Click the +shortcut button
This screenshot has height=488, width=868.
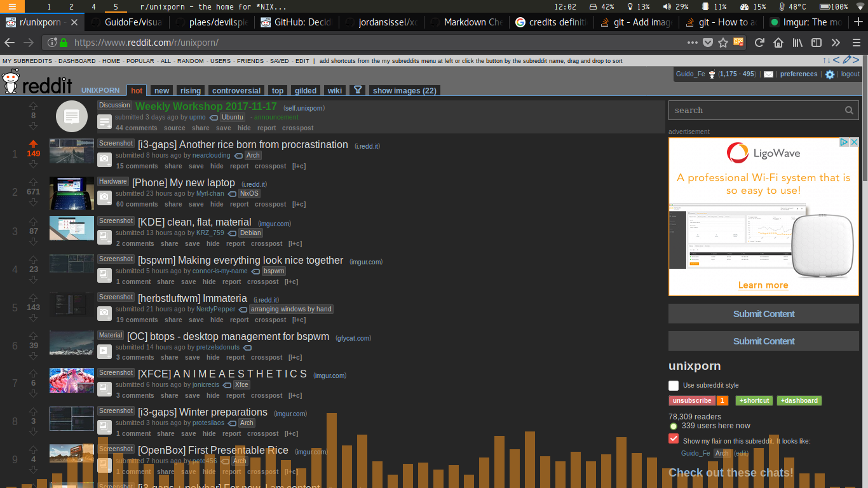coord(754,400)
